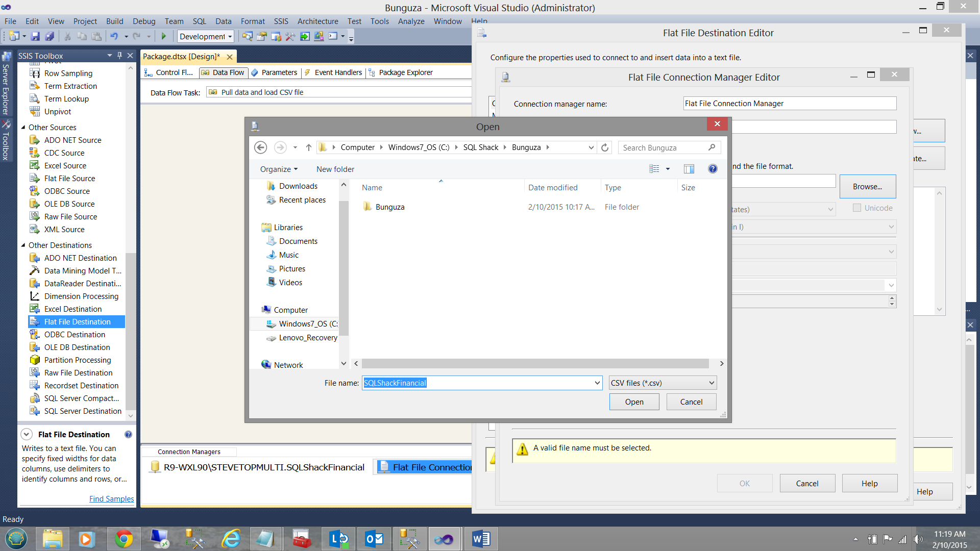Expand the Development configuration dropdown
Image resolution: width=980 pixels, height=551 pixels.
230,36
